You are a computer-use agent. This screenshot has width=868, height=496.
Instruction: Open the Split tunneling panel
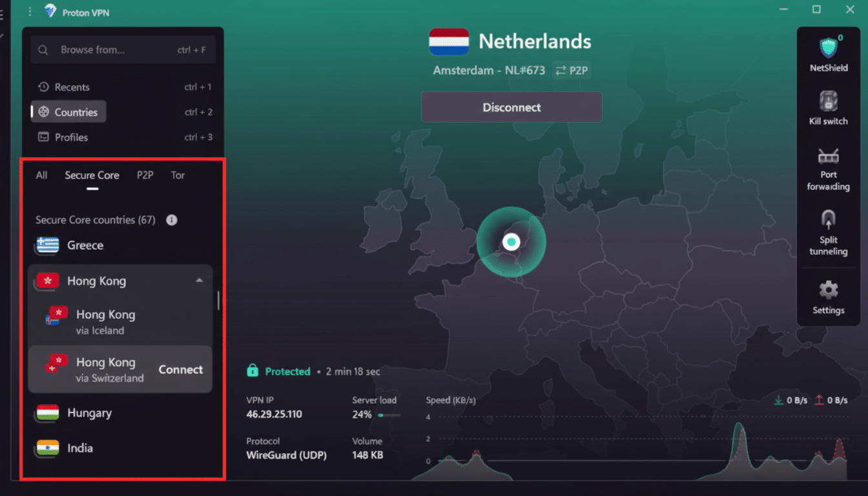tap(828, 232)
